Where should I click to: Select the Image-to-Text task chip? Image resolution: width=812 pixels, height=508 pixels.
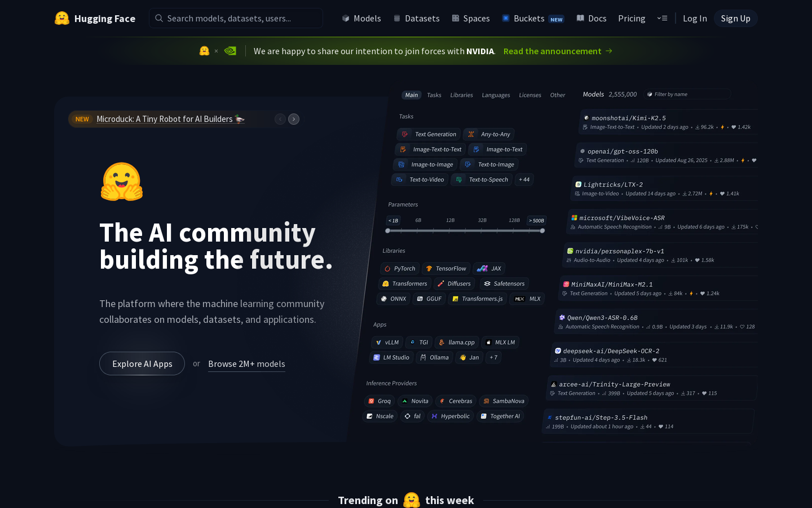point(498,150)
